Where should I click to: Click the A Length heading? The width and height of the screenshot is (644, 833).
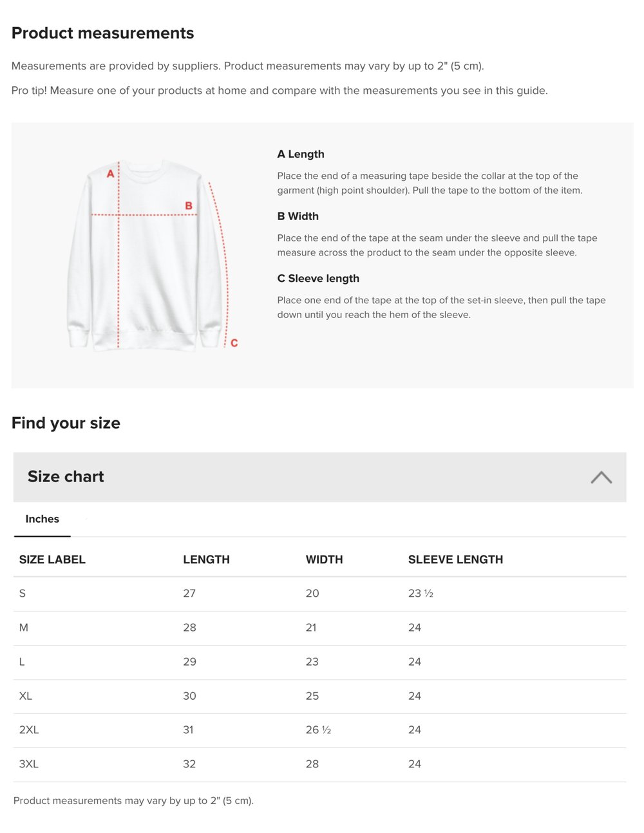pyautogui.click(x=301, y=154)
